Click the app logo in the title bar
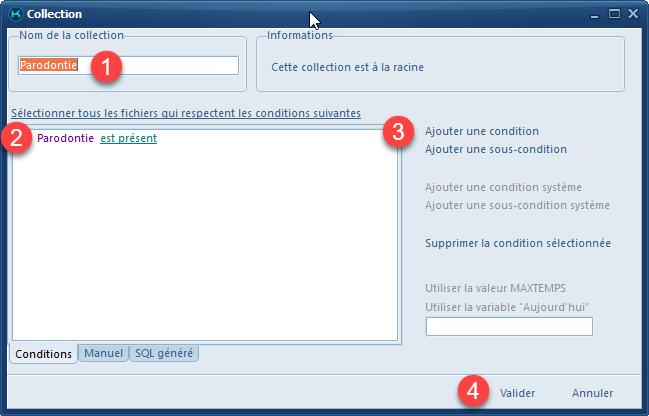This screenshot has width=649, height=416. [x=14, y=14]
